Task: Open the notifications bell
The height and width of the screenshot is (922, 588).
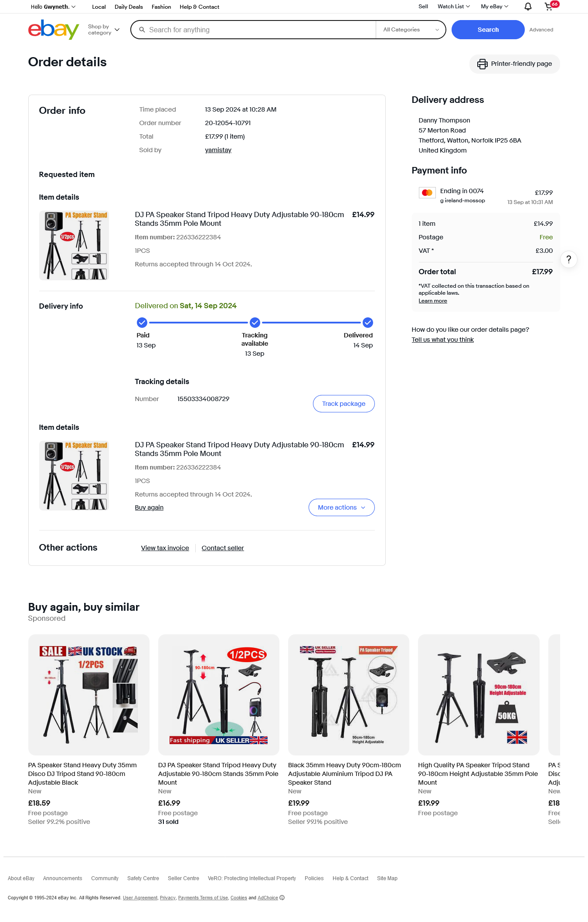Action: pos(528,7)
